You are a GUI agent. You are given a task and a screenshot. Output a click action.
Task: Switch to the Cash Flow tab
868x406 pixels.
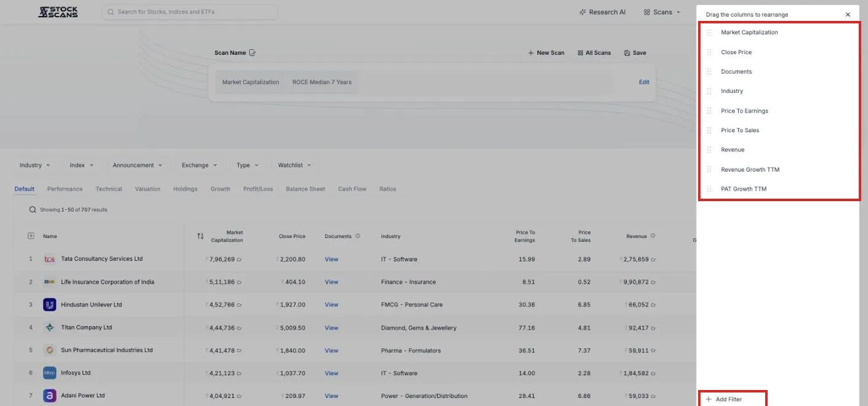point(352,189)
